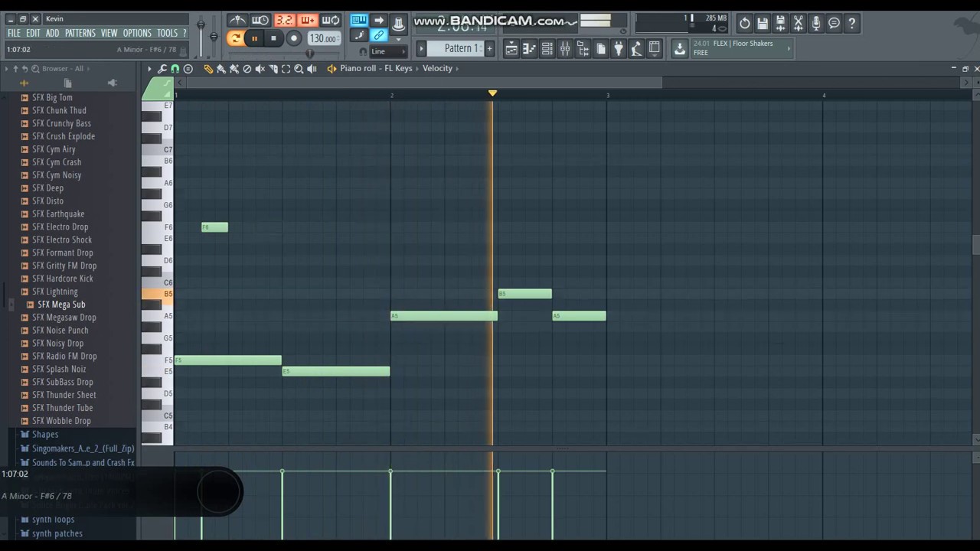Open the VIEW menu
The width and height of the screenshot is (980, 551).
pyautogui.click(x=109, y=33)
